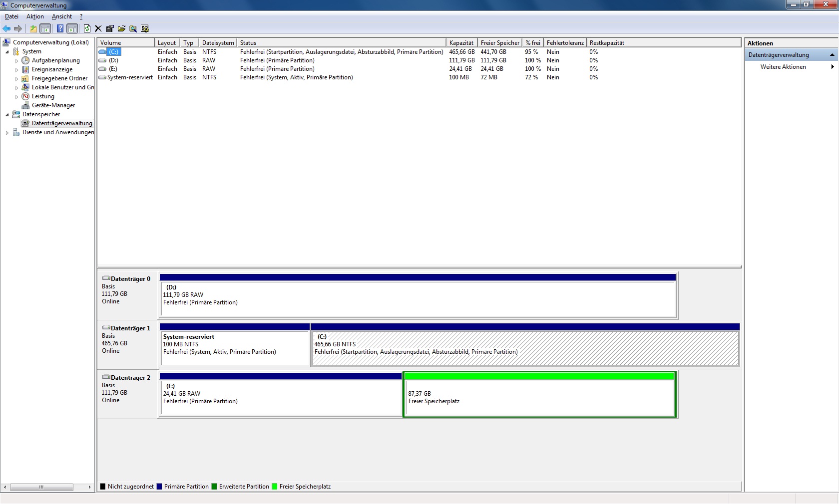The image size is (839, 504).
Task: Click the grey Forward arrow in the toolbar
Action: pos(18,28)
